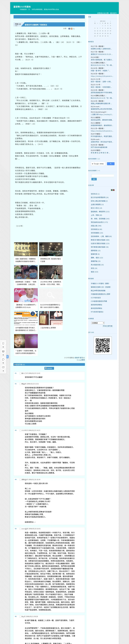Image resolution: width=129 pixels, height=644 pixels.
Task: Open category 成聖之路 (346)
Action: 96,226
